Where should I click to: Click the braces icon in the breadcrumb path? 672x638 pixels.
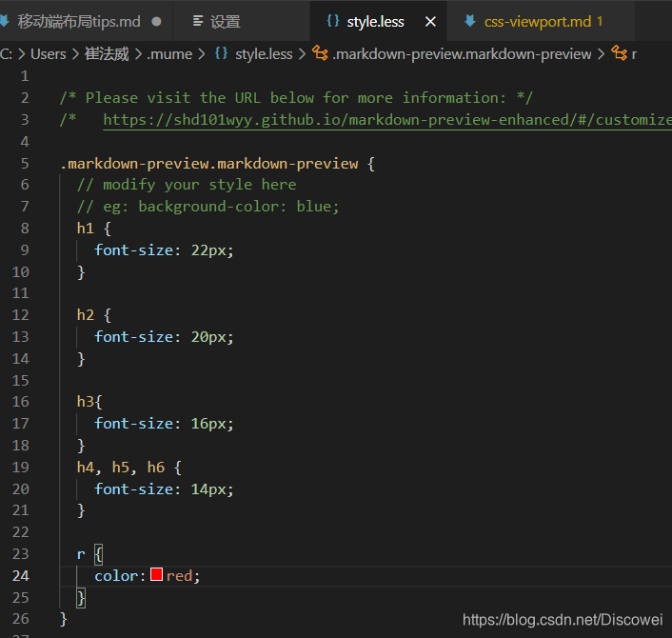pos(221,53)
